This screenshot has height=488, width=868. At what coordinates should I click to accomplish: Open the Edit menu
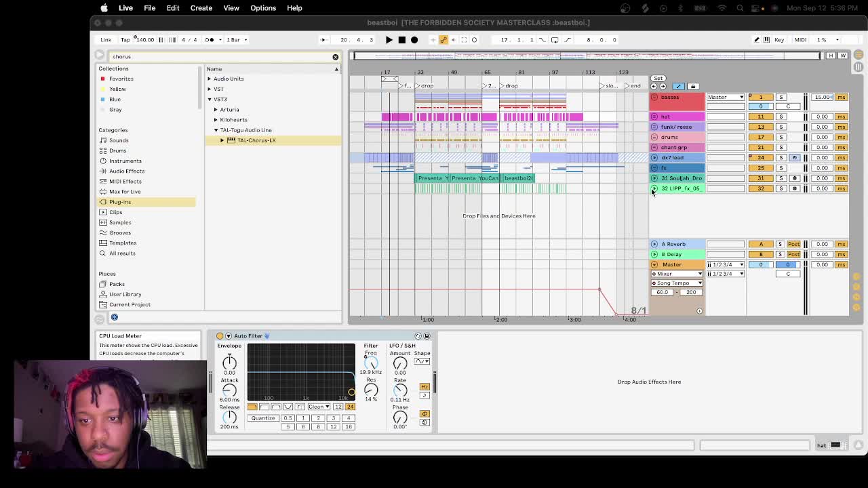click(x=173, y=8)
